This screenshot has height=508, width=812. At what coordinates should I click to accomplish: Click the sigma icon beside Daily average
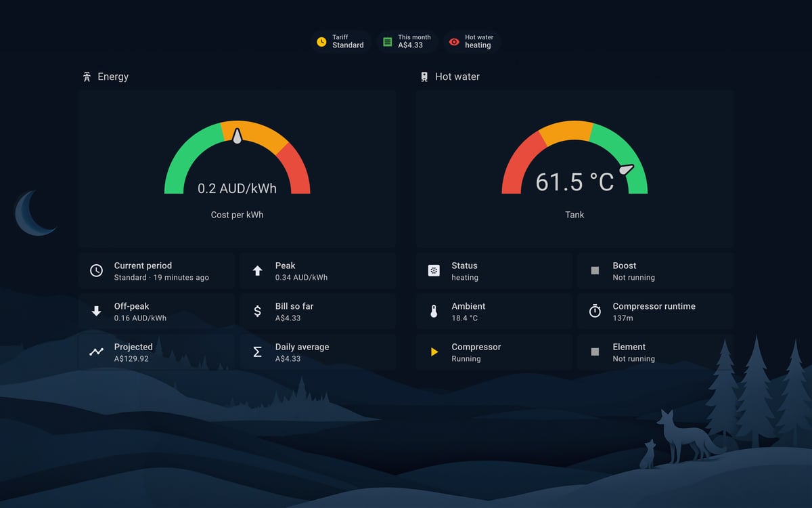coord(257,352)
